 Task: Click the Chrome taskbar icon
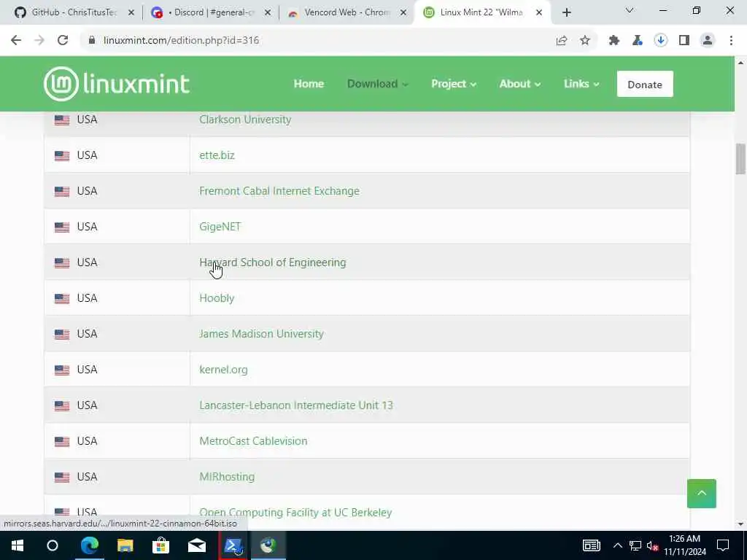268,545
